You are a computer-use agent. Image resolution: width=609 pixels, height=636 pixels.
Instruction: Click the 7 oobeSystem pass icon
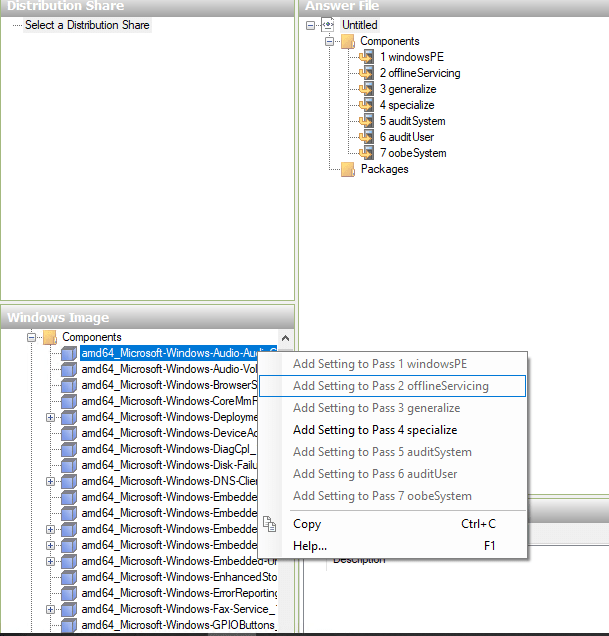(366, 153)
